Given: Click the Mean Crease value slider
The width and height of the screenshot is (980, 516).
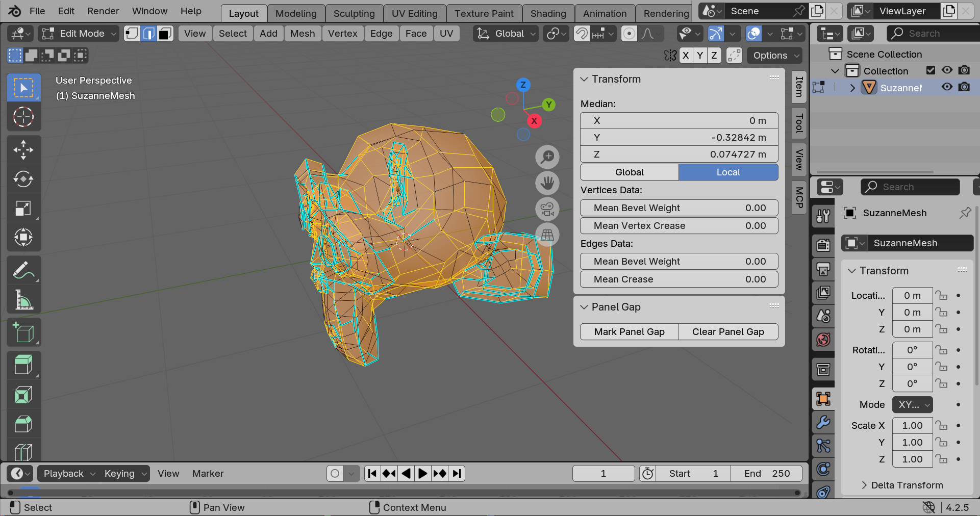Looking at the screenshot, I should point(679,279).
